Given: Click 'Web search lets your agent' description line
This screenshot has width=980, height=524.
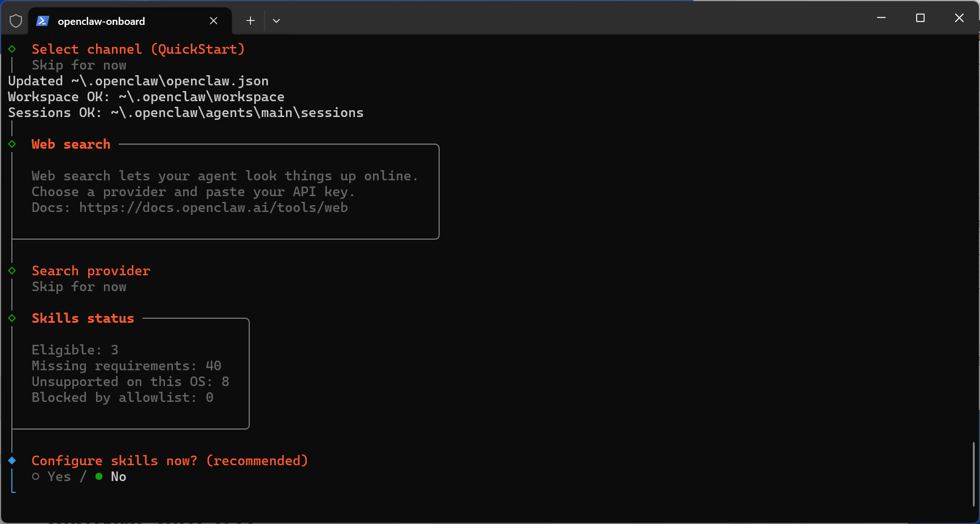Looking at the screenshot, I should click(225, 176).
